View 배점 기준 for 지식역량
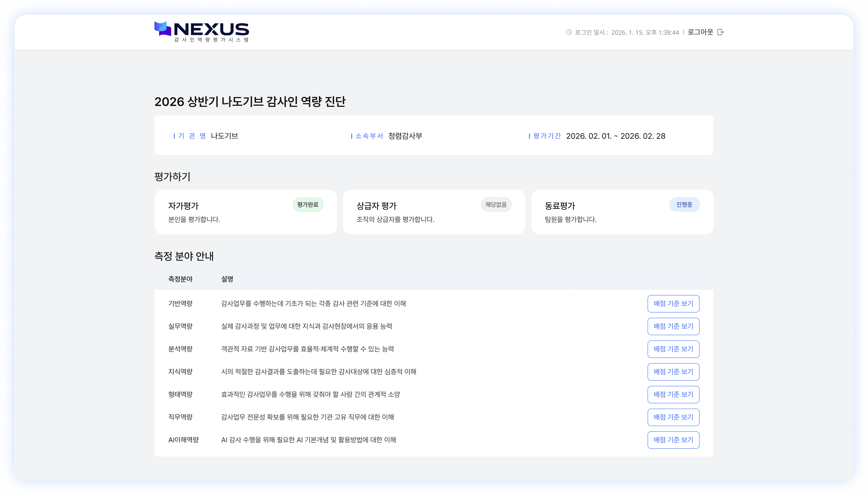The width and height of the screenshot is (868, 495). [x=674, y=372]
